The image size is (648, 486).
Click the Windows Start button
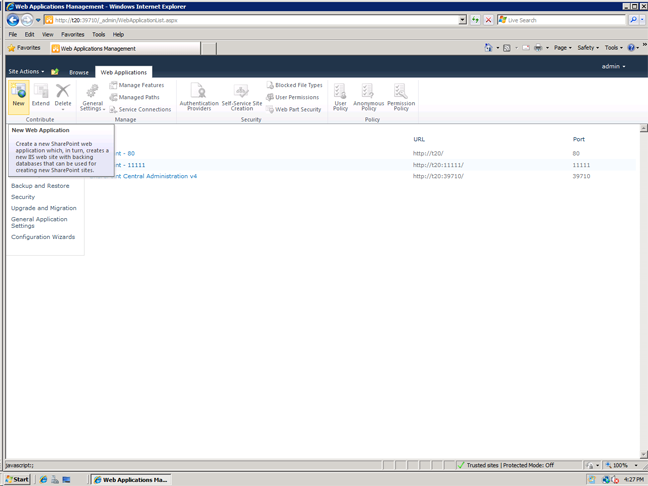point(18,479)
